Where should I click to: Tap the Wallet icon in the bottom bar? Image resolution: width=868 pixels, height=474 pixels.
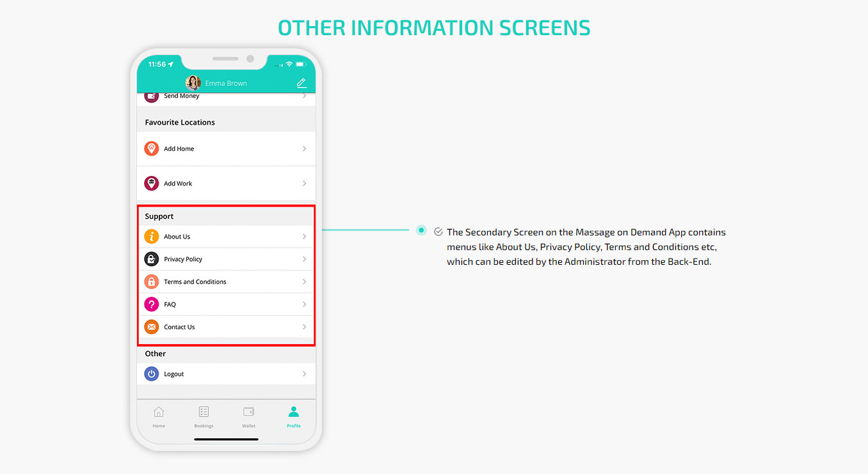point(249,412)
